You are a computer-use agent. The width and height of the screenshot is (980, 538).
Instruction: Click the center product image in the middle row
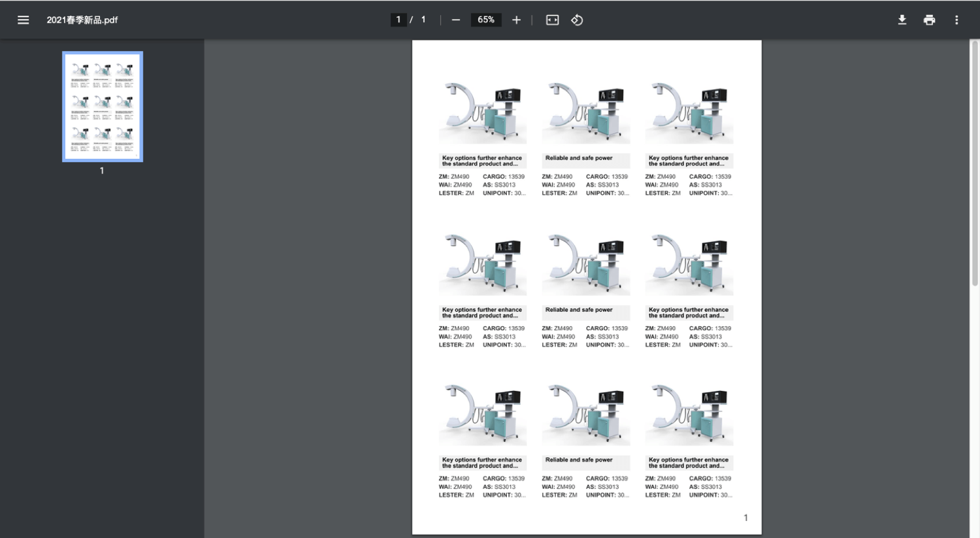(585, 264)
